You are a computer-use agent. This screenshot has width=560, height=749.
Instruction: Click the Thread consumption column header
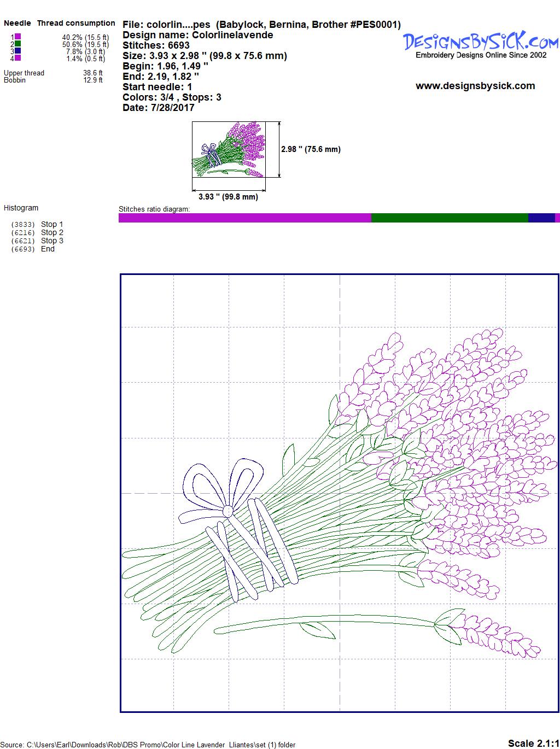coord(76,23)
